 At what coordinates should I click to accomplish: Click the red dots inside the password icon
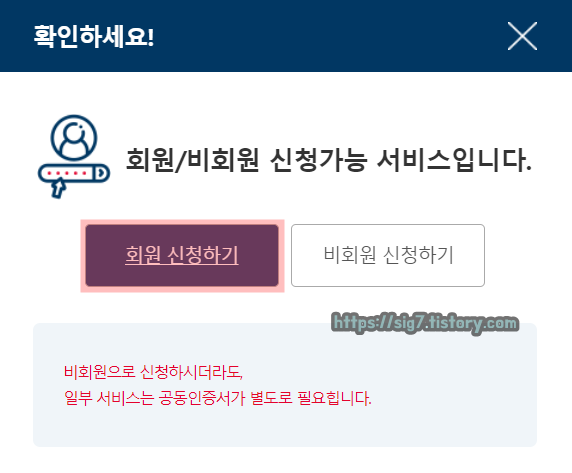pos(67,173)
